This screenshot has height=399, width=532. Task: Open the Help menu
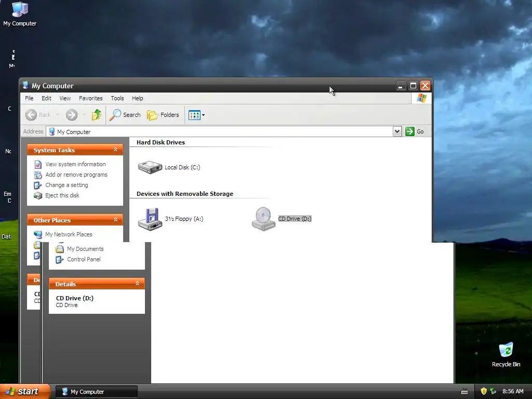137,98
